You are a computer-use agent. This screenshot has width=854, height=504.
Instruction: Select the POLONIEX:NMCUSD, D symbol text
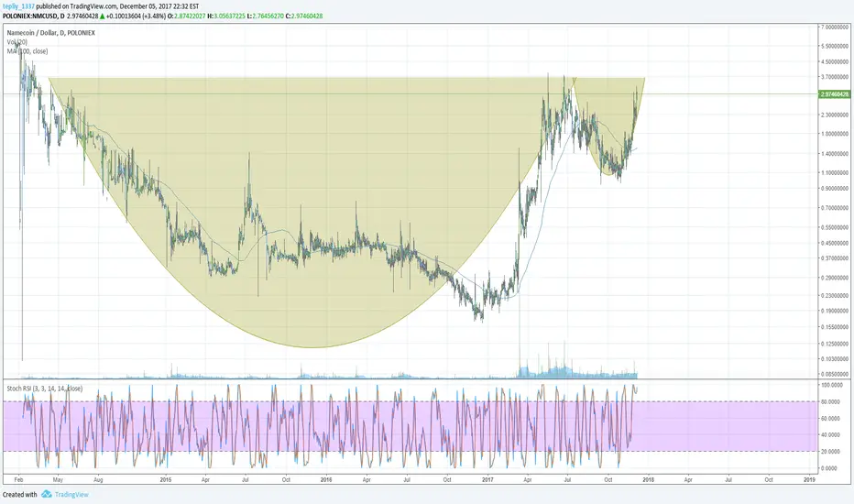click(34, 16)
